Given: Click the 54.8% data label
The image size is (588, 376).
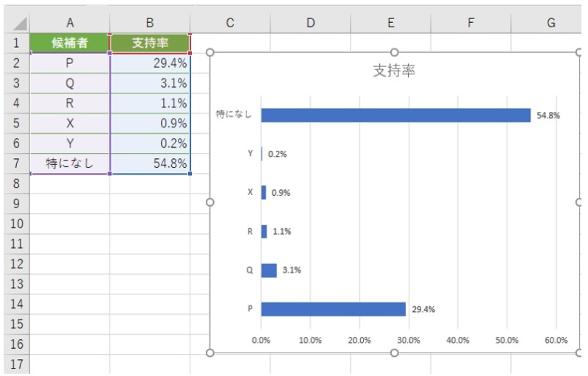Looking at the screenshot, I should [548, 116].
